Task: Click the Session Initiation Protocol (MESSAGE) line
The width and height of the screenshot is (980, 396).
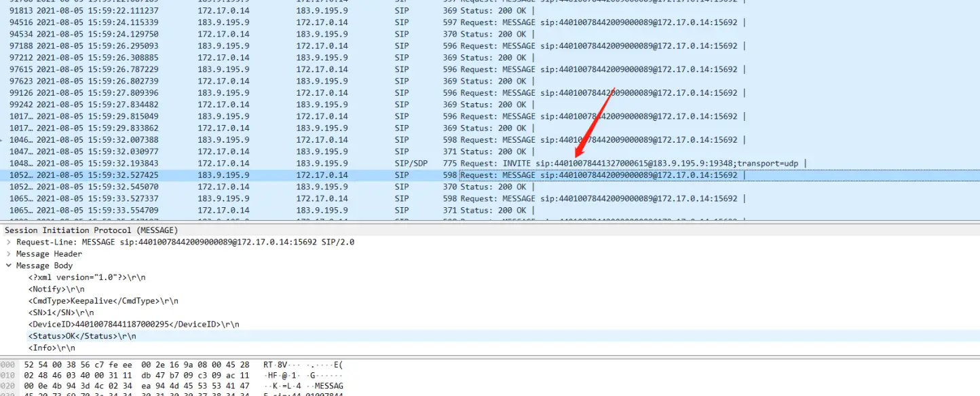Action: tap(91, 230)
